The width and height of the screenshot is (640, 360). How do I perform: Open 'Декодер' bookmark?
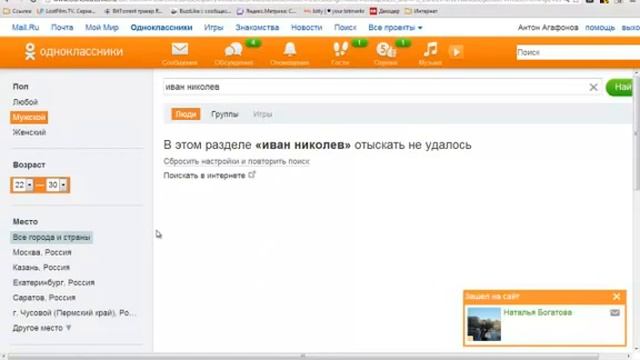[x=384, y=11]
